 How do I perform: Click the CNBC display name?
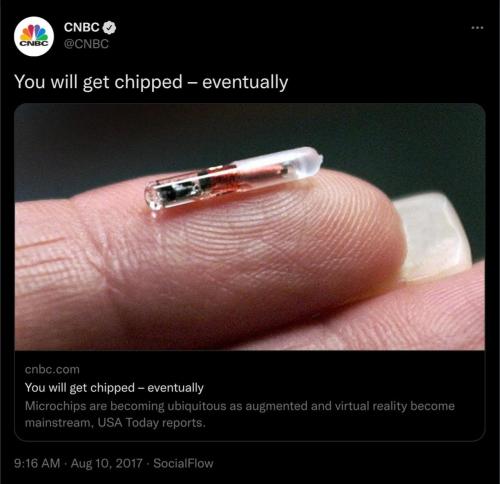pyautogui.click(x=82, y=27)
